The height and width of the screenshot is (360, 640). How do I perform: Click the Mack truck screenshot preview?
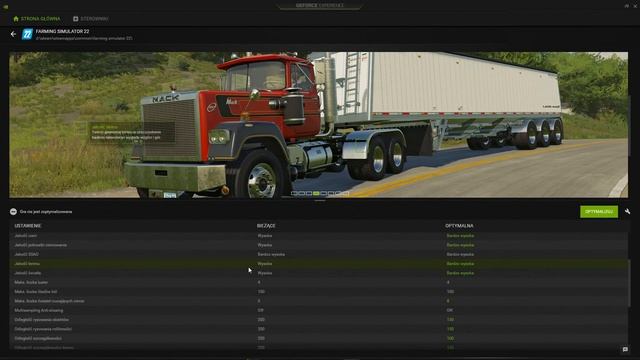pos(318,124)
